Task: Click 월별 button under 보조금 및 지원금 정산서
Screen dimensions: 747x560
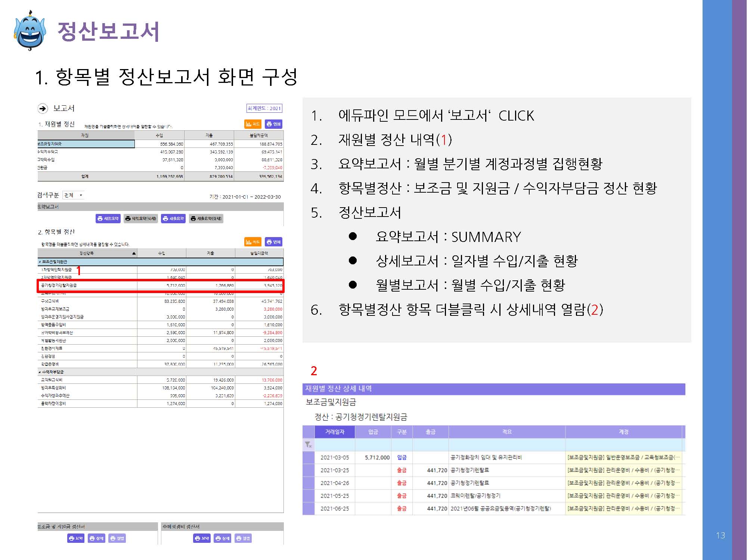Action: (x=117, y=538)
